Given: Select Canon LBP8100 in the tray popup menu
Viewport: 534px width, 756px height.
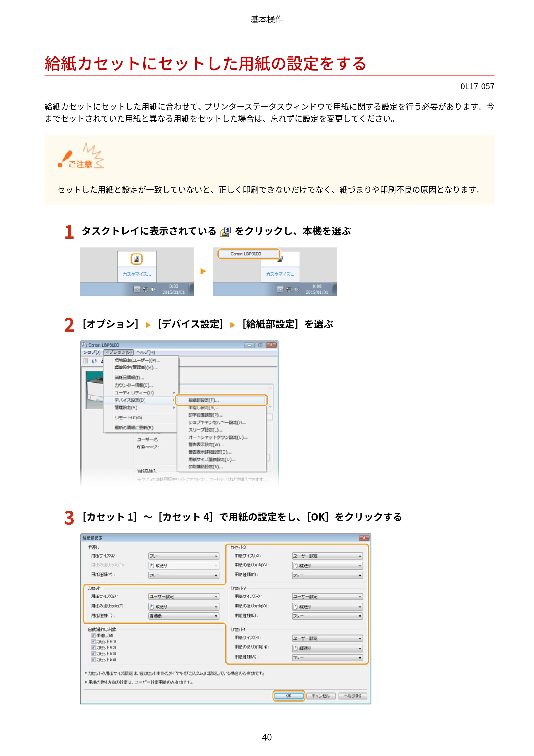Looking at the screenshot, I should (x=248, y=254).
